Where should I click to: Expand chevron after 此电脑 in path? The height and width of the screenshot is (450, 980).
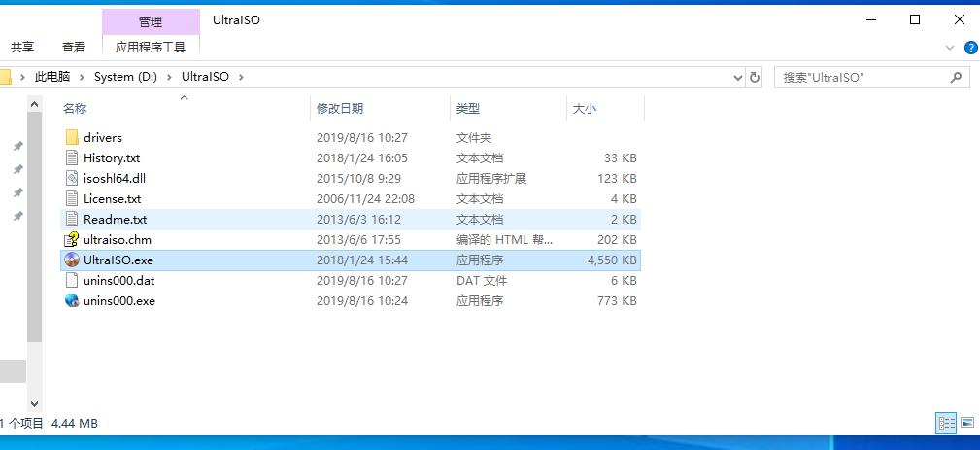(x=82, y=77)
